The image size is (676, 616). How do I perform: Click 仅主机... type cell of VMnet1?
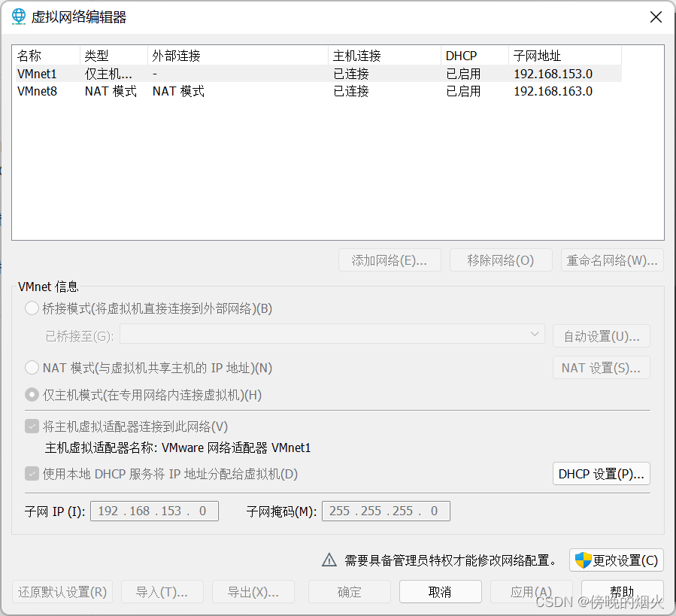pos(108,74)
